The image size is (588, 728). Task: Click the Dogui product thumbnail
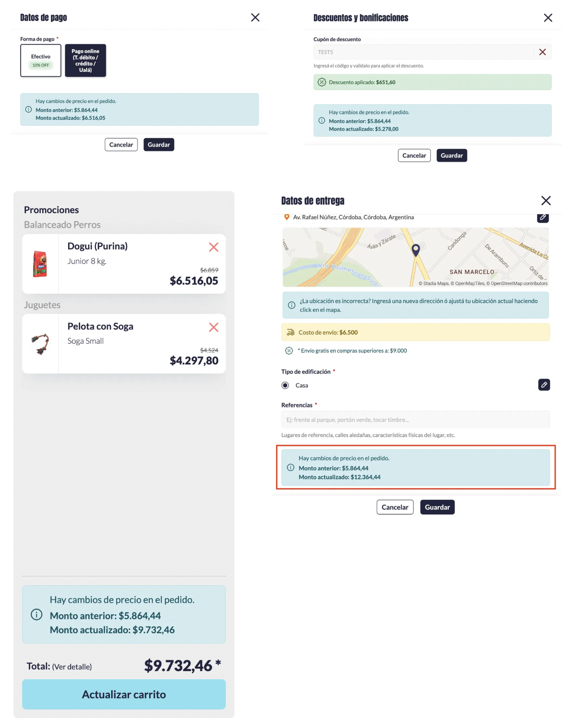point(40,264)
